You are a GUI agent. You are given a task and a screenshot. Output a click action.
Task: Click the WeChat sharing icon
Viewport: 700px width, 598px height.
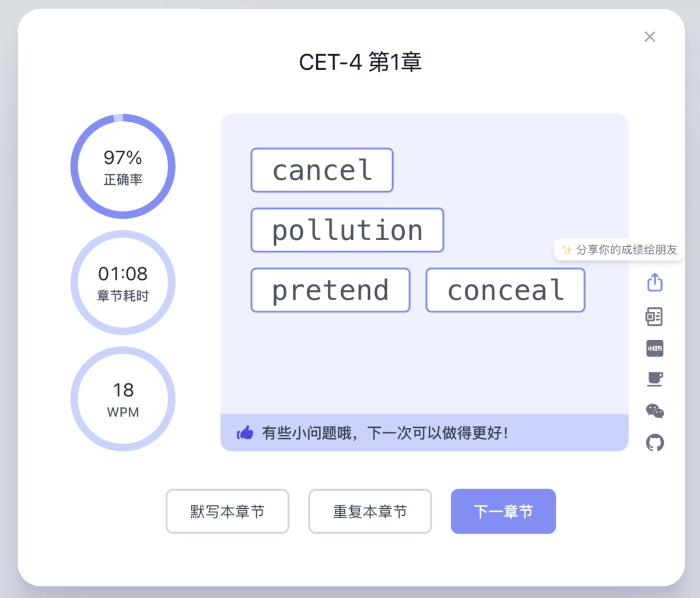(x=654, y=411)
